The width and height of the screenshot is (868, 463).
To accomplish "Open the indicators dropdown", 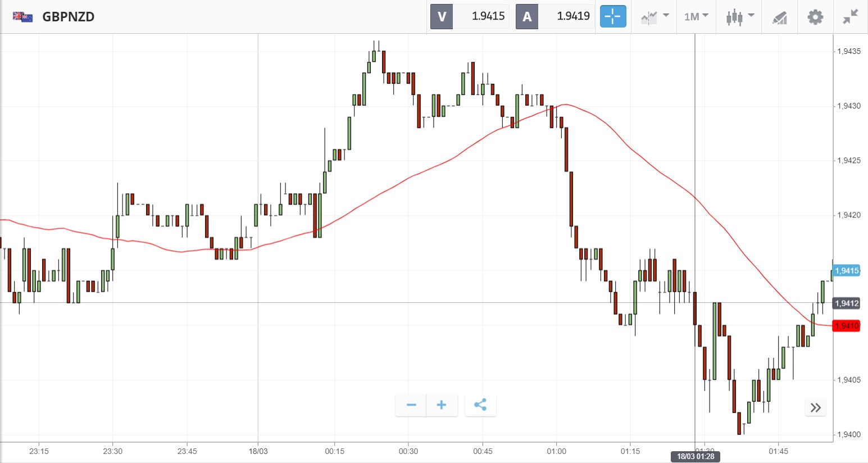I will click(655, 16).
